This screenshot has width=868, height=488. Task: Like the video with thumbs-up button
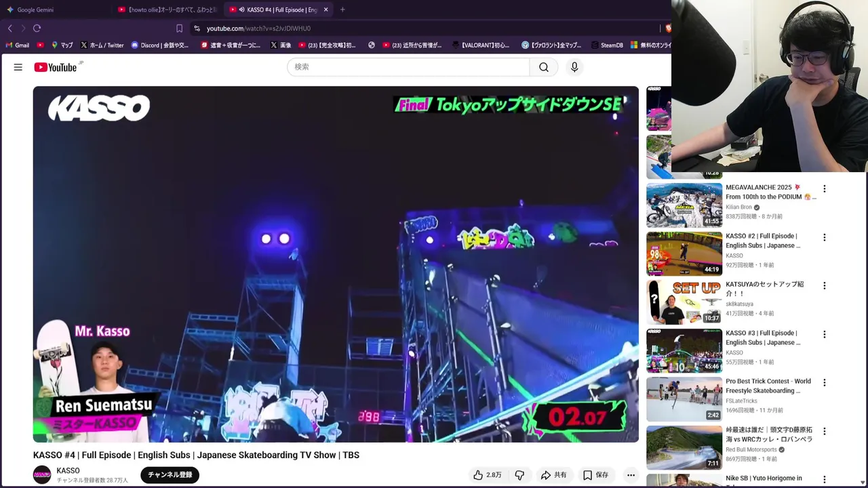[x=487, y=475]
